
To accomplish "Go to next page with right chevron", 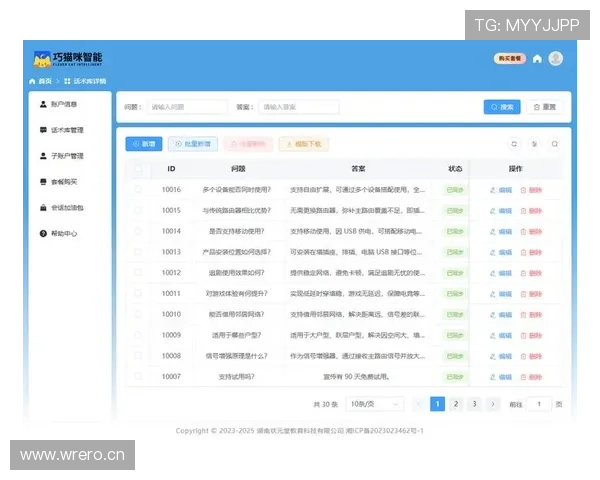I will pos(493,404).
